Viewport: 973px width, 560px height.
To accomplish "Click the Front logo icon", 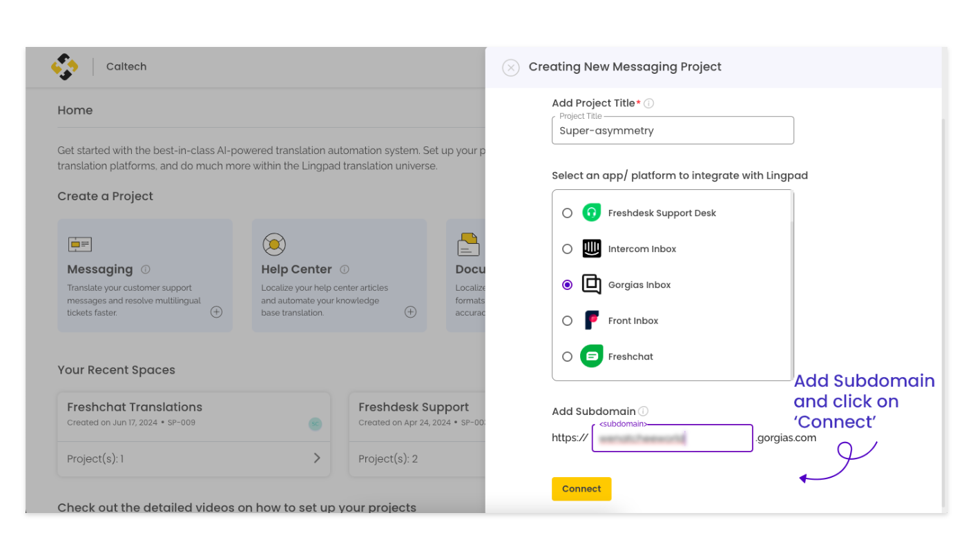I will click(592, 320).
